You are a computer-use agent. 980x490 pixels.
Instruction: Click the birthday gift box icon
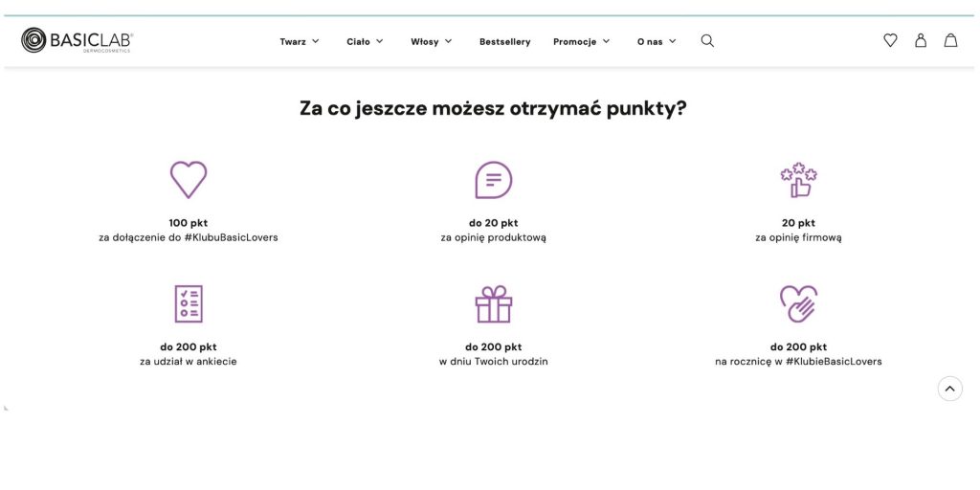click(x=493, y=303)
